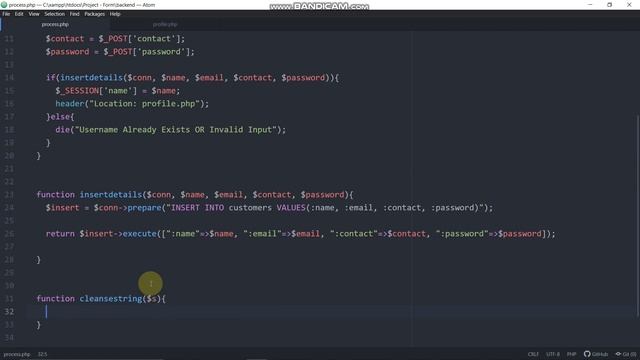Change CRLF line ending in status bar

click(533, 354)
